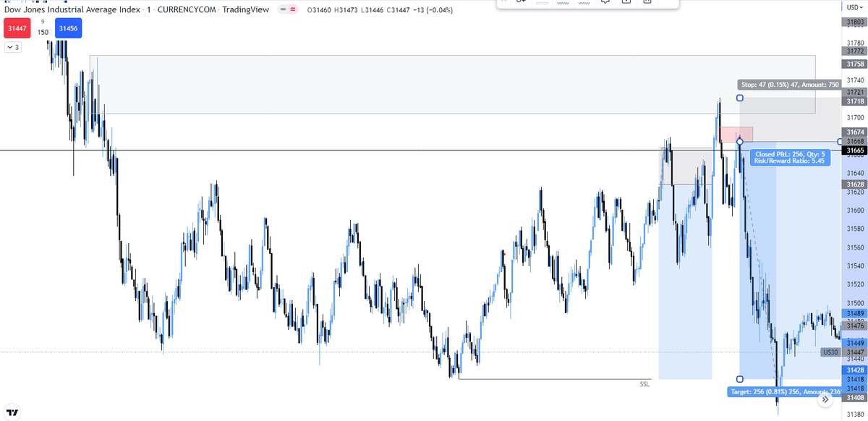This screenshot has height=421, width=868.
Task: Click the order quantity field showing 150
Action: pyautogui.click(x=43, y=33)
